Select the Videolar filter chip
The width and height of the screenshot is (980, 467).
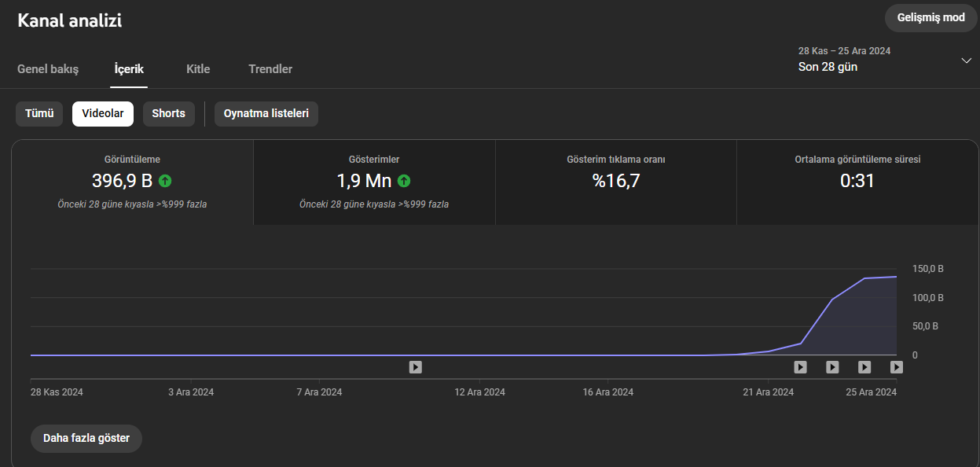[x=103, y=114]
